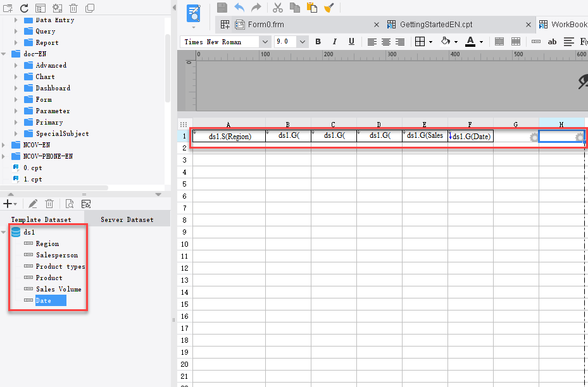Click the Paste icon in the toolbar
Viewport: 588px width, 387px height.
pos(310,8)
